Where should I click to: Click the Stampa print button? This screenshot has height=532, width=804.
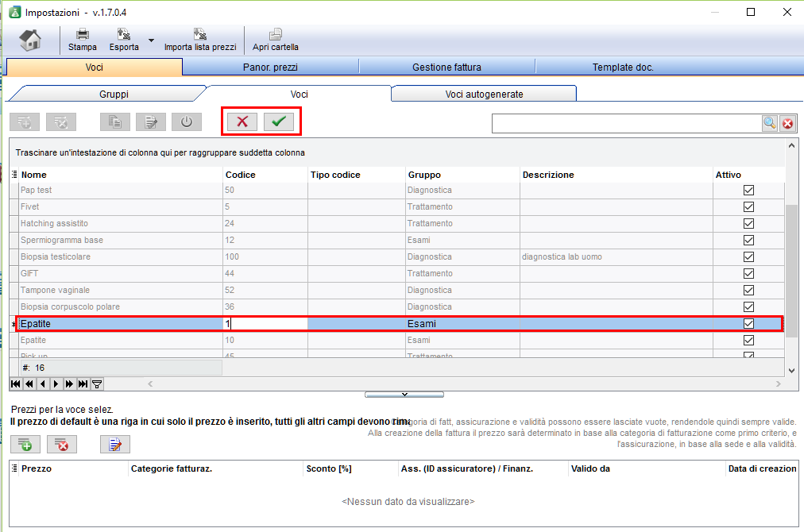(x=82, y=40)
